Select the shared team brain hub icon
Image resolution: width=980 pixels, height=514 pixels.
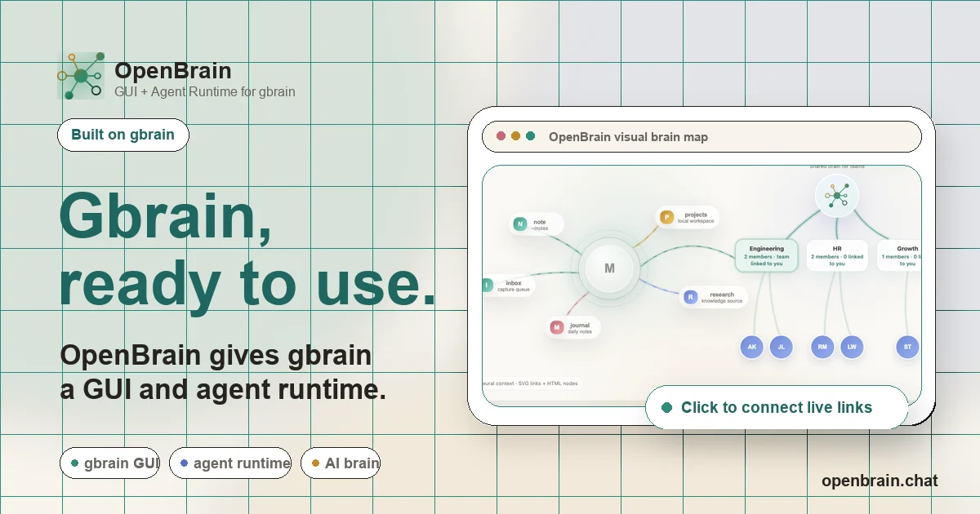click(x=837, y=196)
